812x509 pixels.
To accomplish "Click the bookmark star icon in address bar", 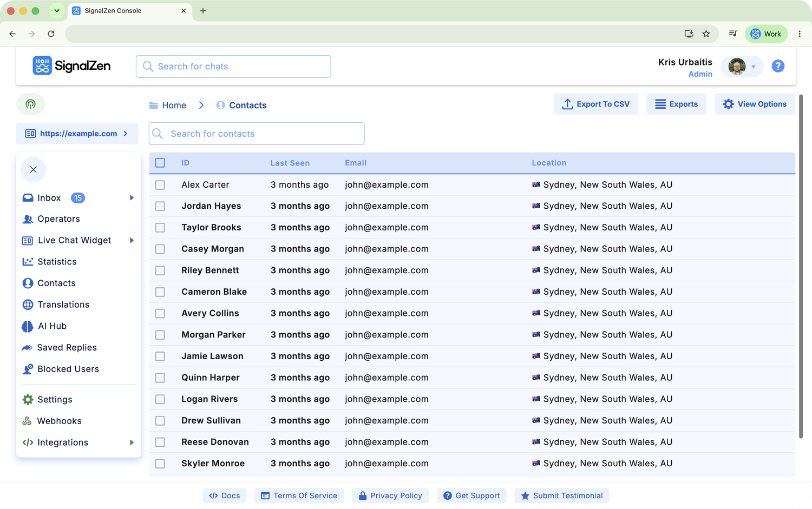I will coord(706,34).
